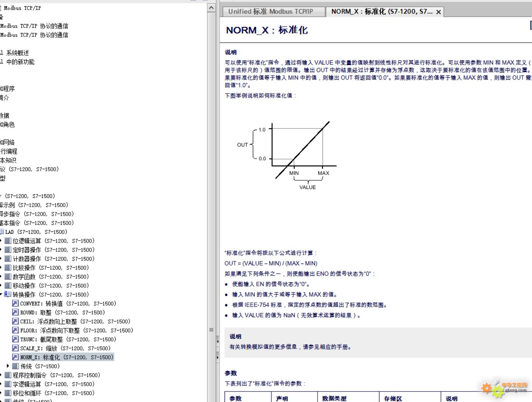
Task: Open 程序控制指令 tree entry
Action: (56, 375)
